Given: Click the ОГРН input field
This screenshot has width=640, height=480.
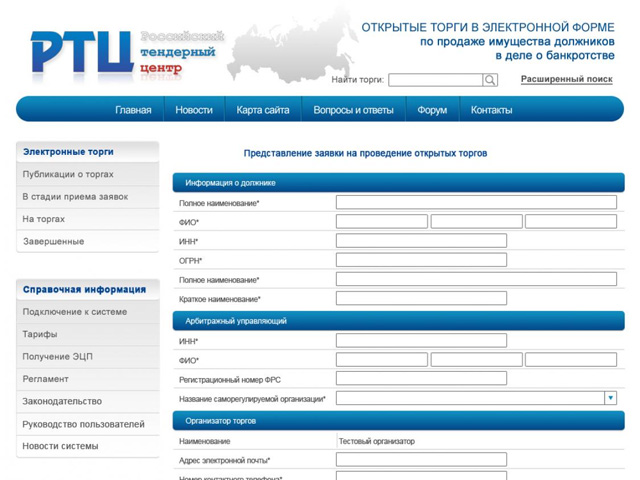Looking at the screenshot, I should [421, 260].
